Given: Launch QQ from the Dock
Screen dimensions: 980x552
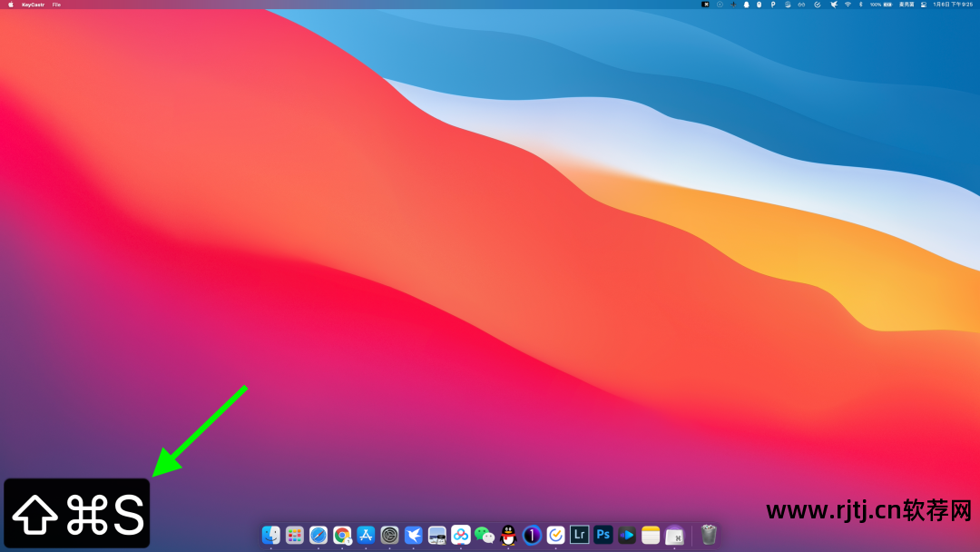Looking at the screenshot, I should pyautogui.click(x=508, y=536).
